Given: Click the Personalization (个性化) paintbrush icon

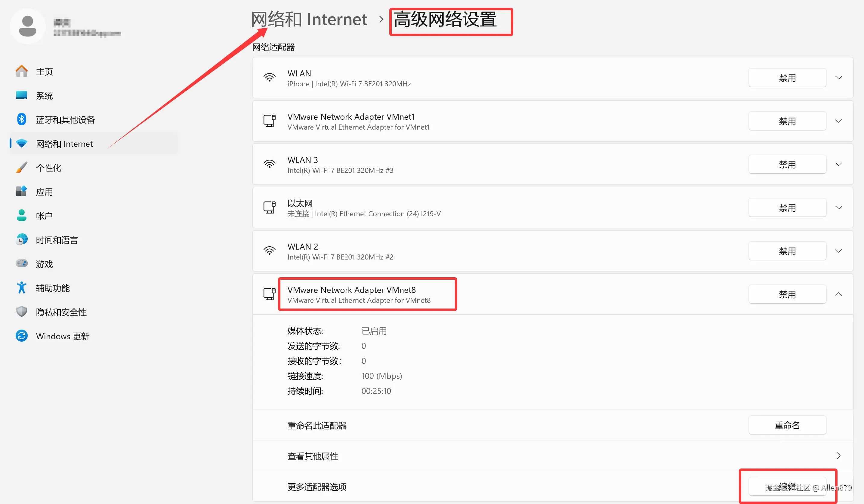Looking at the screenshot, I should click(x=22, y=167).
